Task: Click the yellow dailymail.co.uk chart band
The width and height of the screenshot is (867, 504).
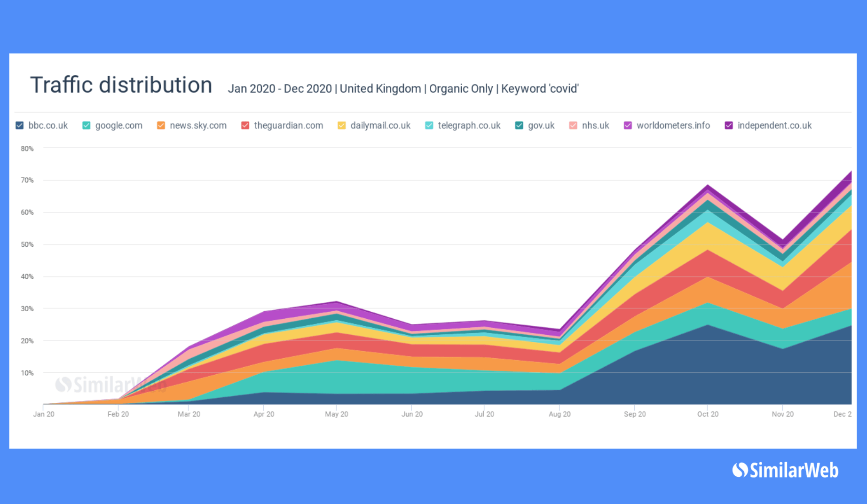Action: (708, 236)
